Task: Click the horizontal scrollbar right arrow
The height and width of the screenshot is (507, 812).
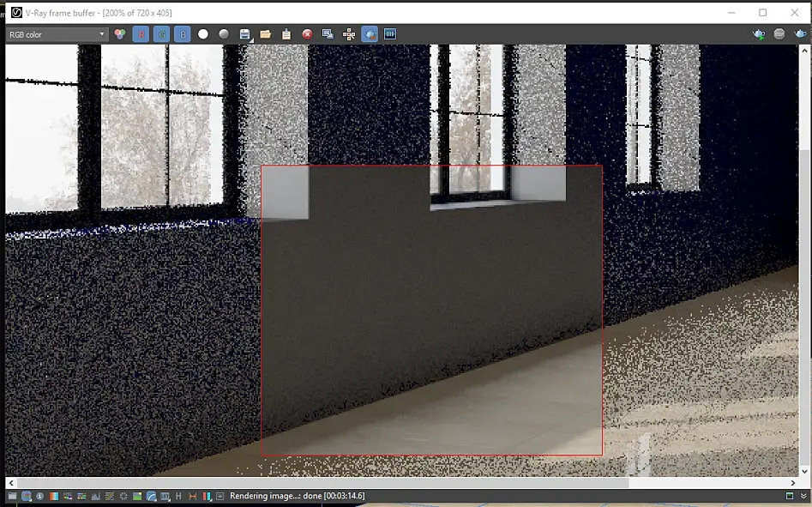Action: [792, 483]
